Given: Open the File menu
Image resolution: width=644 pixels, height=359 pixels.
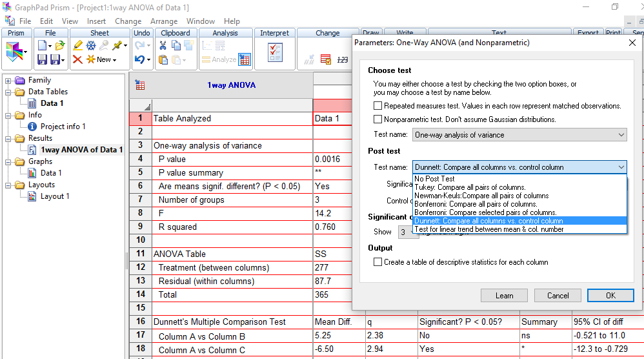Looking at the screenshot, I should (25, 21).
